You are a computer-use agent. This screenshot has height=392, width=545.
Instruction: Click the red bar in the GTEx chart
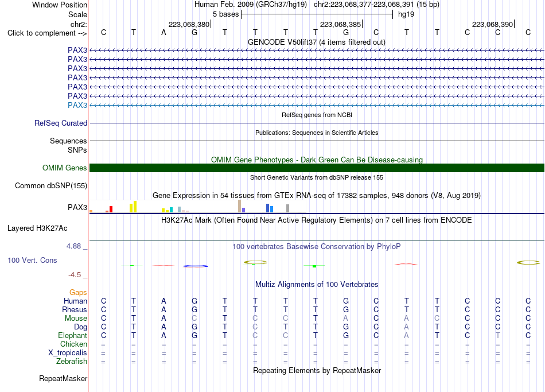pyautogui.click(x=111, y=209)
